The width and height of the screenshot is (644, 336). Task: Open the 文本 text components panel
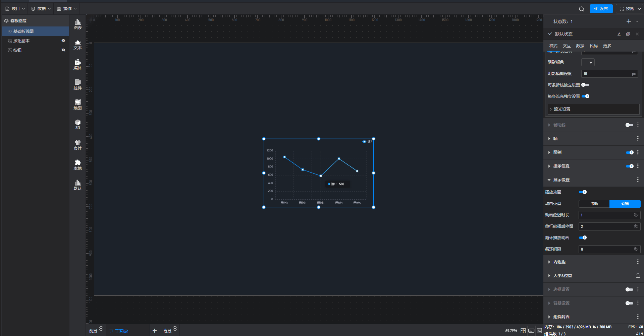tap(77, 44)
